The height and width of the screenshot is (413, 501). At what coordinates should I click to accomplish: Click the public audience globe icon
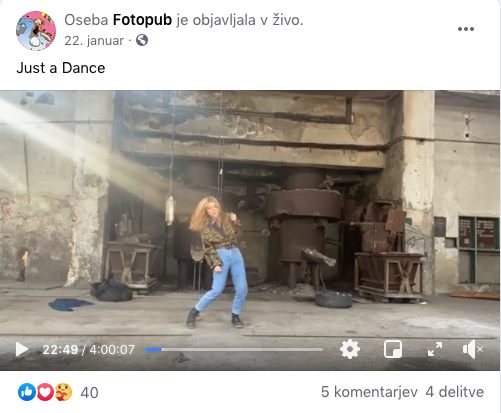tap(142, 40)
